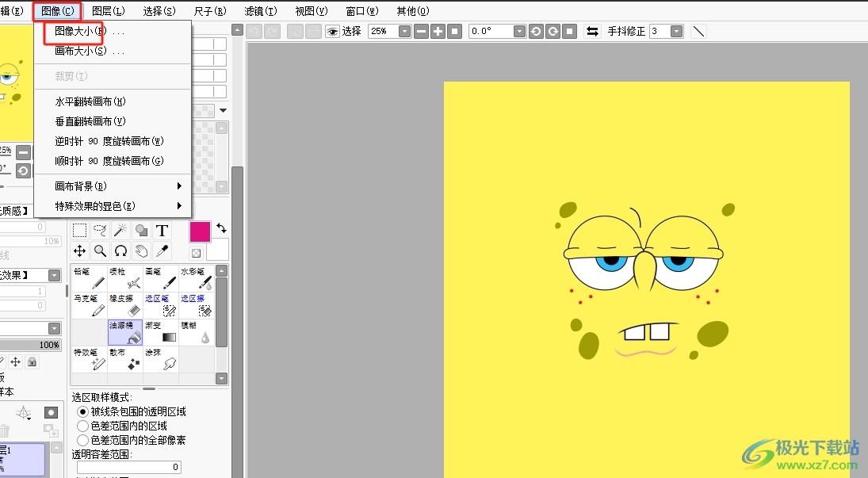868x478 pixels.
Task: Choose the 水彩笔 watercolor brush
Action: coord(196,278)
